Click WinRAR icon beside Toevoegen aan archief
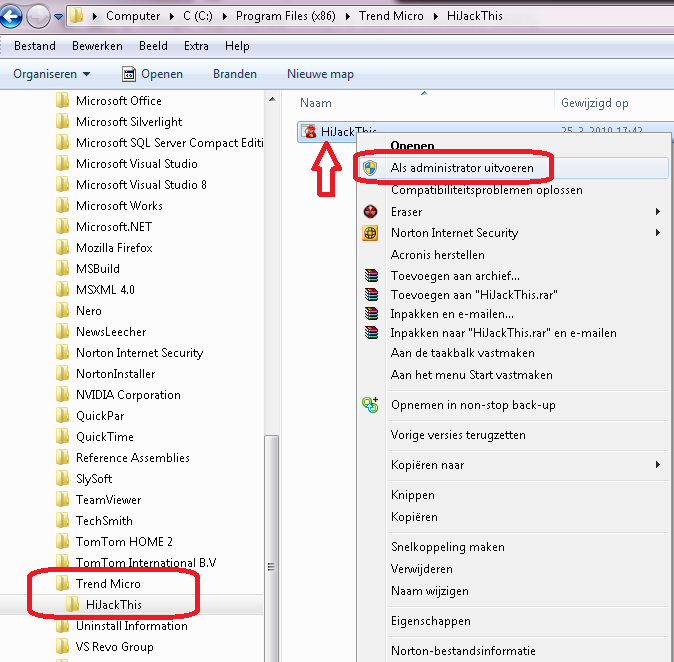 (371, 275)
